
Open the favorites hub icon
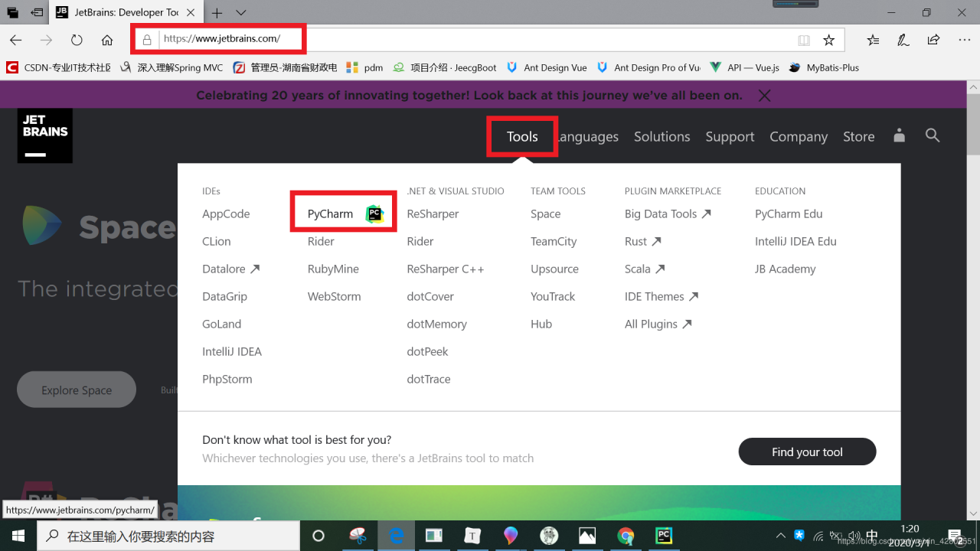coord(874,40)
